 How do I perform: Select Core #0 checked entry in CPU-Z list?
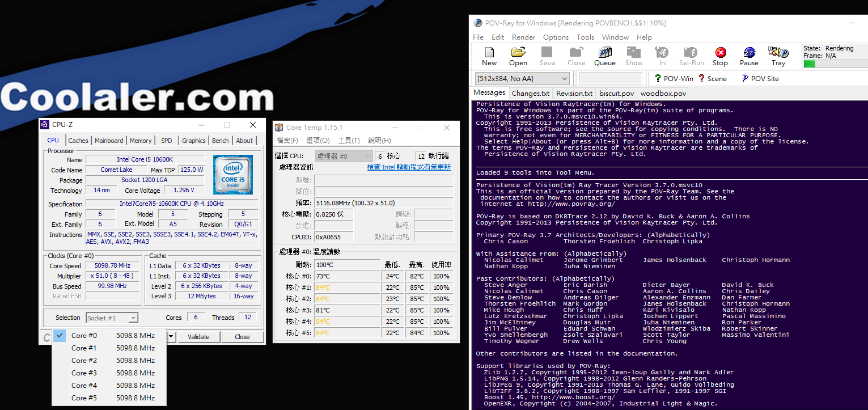pyautogui.click(x=109, y=335)
